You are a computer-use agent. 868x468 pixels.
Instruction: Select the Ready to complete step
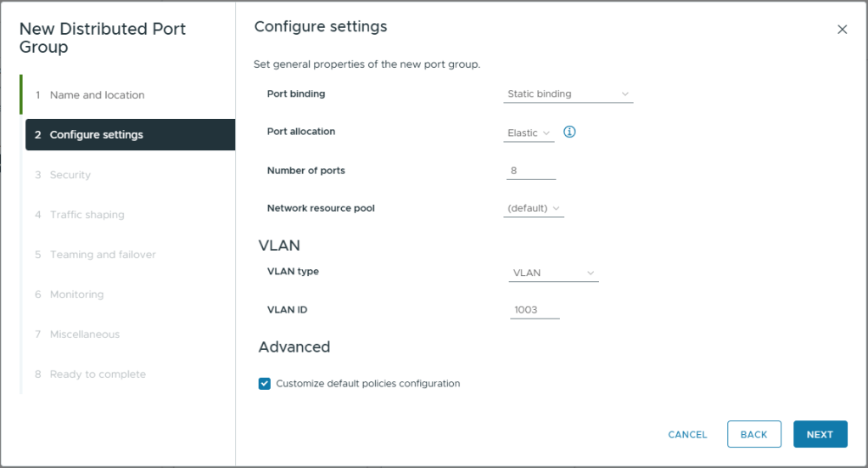(x=98, y=375)
